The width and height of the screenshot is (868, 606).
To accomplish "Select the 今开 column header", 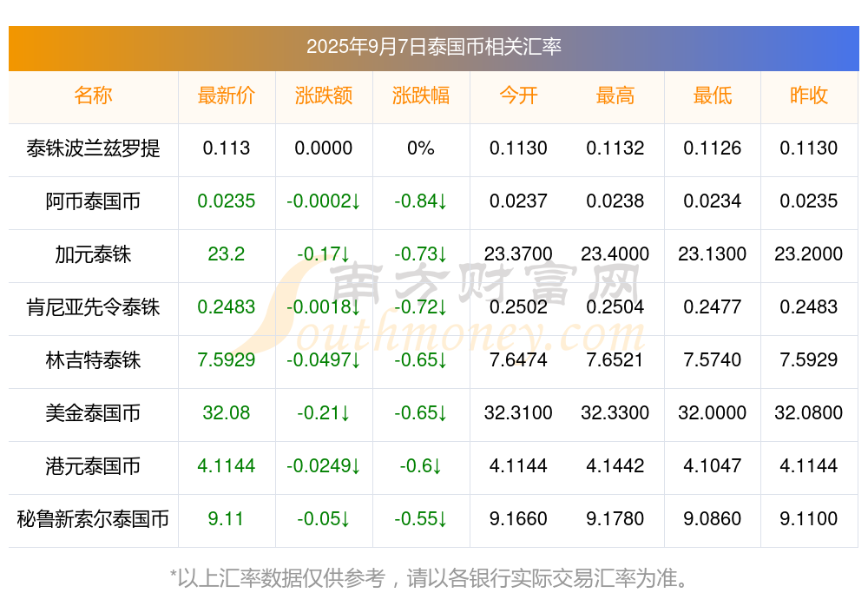I will [518, 96].
